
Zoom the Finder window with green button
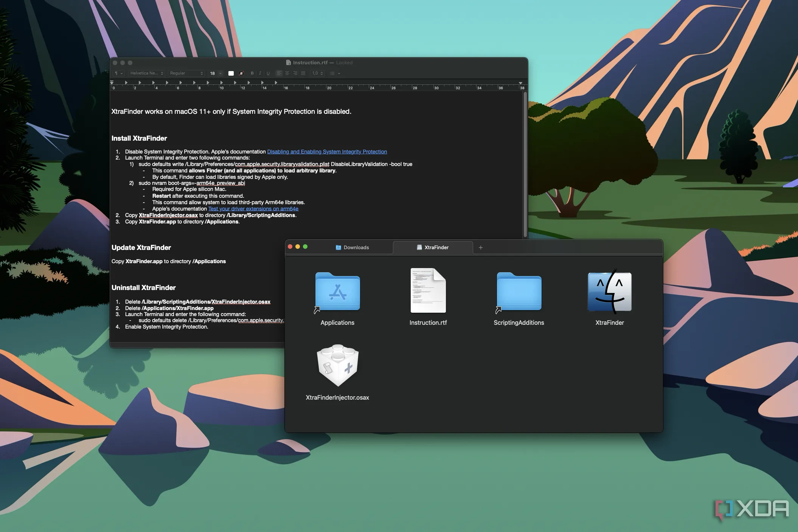click(305, 247)
